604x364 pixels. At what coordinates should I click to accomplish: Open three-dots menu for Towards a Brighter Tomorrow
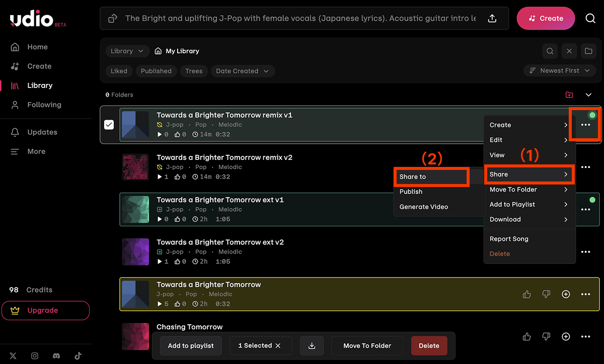point(585,294)
